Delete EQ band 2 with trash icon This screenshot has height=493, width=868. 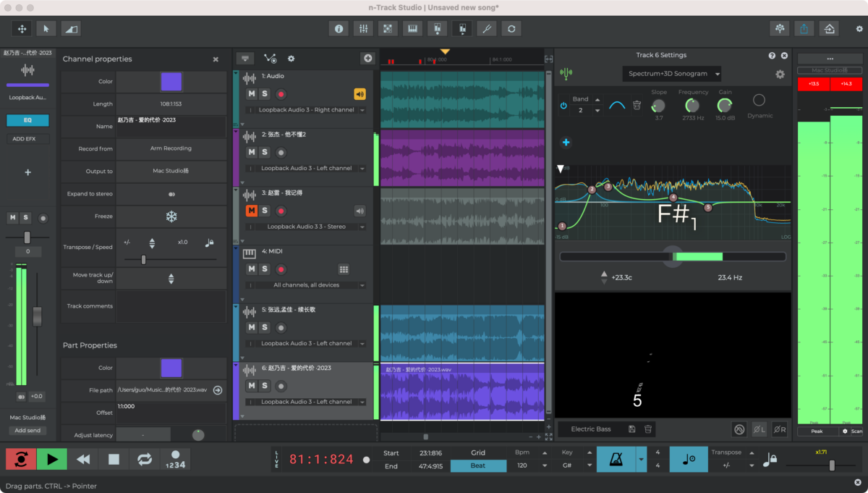[637, 106]
